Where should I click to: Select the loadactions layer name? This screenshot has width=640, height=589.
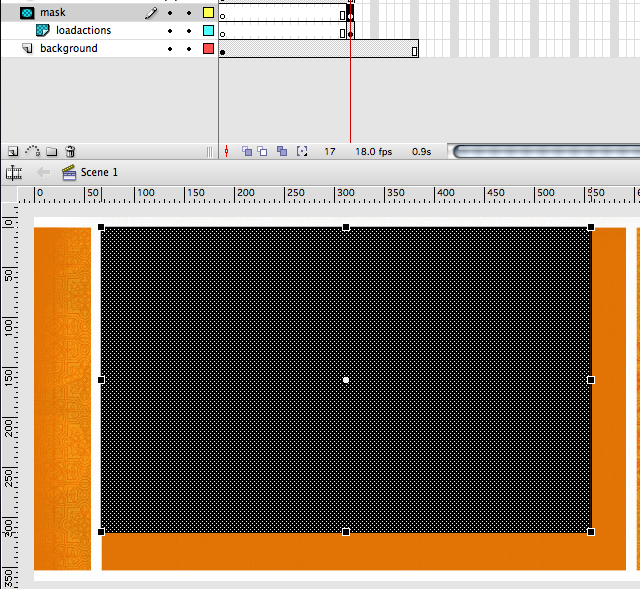pos(83,31)
